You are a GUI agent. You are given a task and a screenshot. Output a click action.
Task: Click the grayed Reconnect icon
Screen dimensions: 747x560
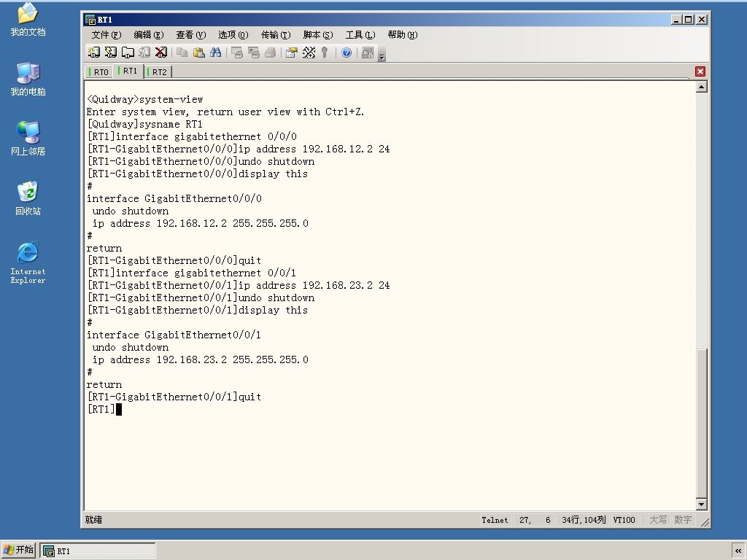click(x=144, y=52)
